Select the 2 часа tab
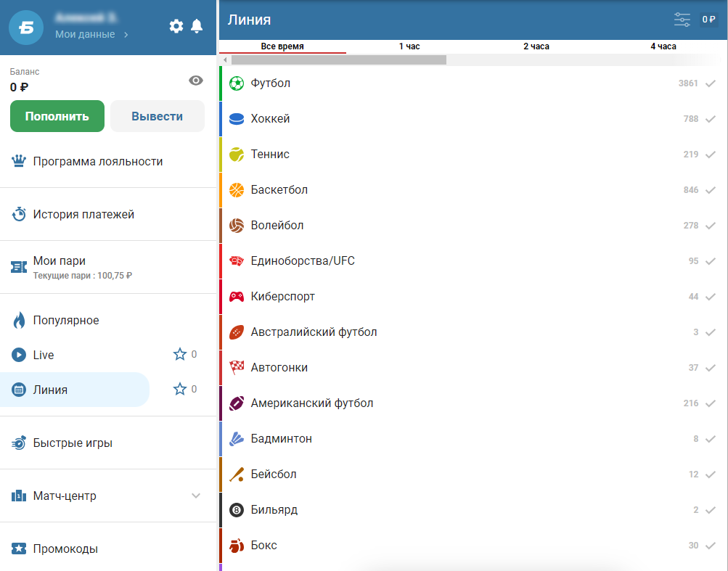 (x=536, y=46)
